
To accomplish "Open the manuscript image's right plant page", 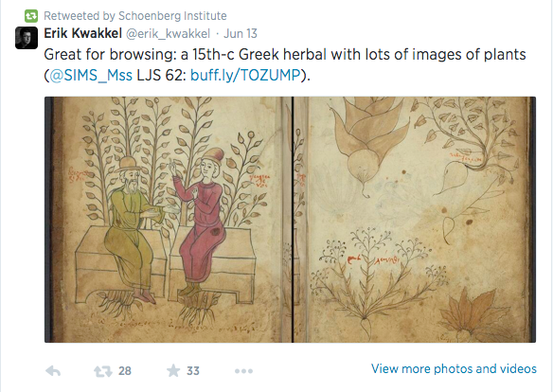I will 415,220.
